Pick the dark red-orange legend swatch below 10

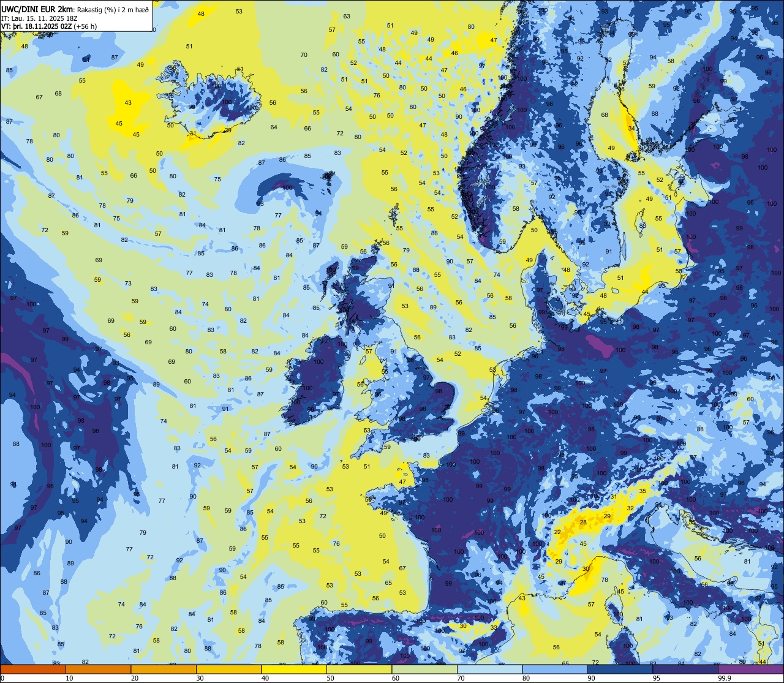33,669
